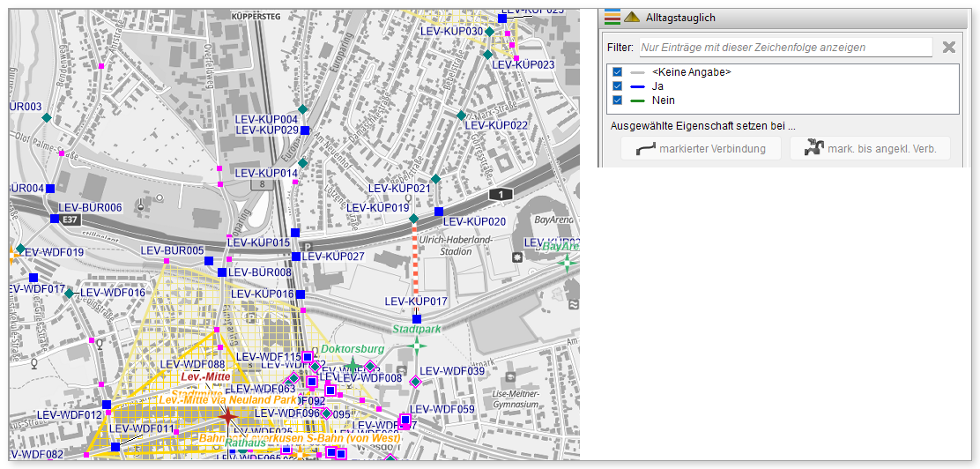The height and width of the screenshot is (469, 980).
Task: Select blue square node LEV-BÜR008
Action: pos(222,272)
